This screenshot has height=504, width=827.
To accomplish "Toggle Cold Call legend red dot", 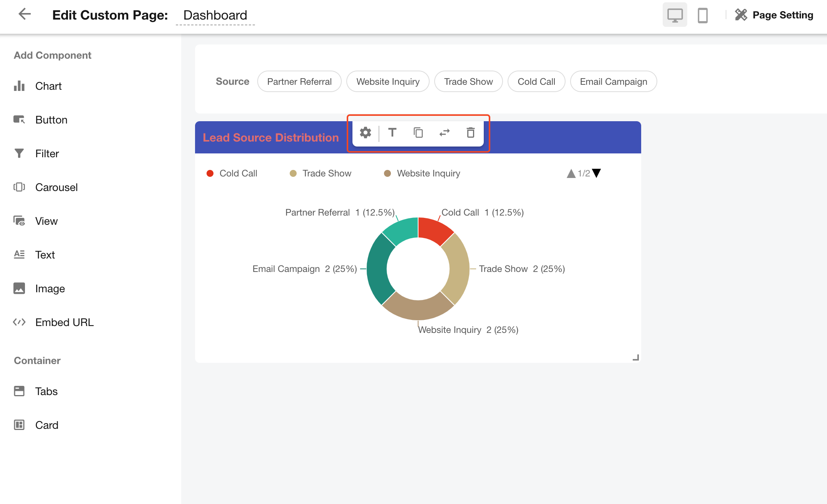I will [x=210, y=173].
